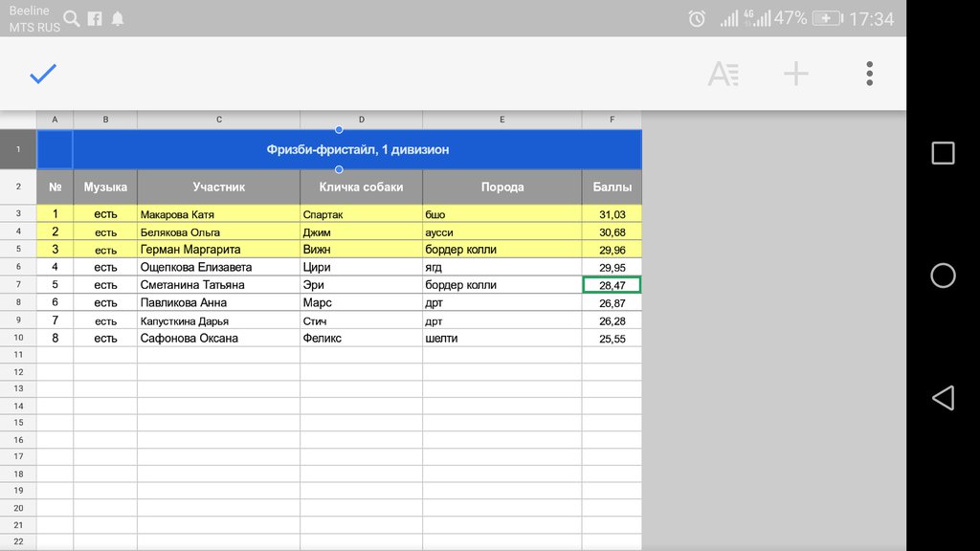Screen dimensions: 980x551
Task: Tap the notification bell in status bar
Action: [118, 19]
